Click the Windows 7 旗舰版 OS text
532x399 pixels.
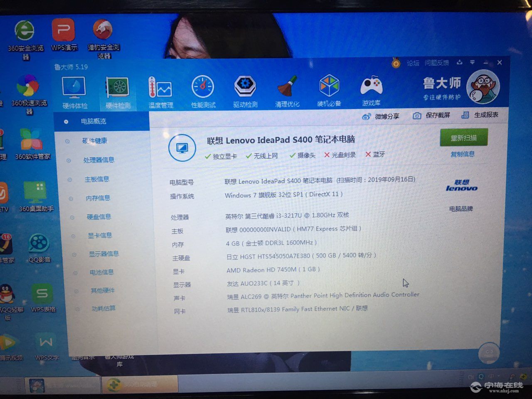tap(284, 195)
